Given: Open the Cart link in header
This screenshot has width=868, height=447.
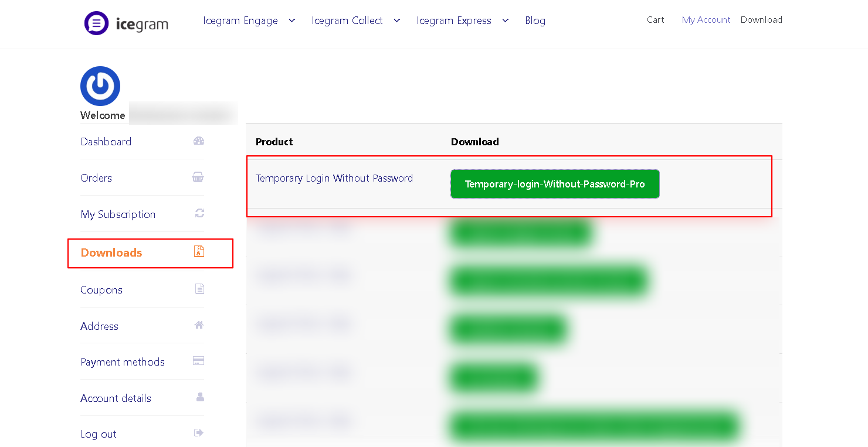Looking at the screenshot, I should (655, 20).
